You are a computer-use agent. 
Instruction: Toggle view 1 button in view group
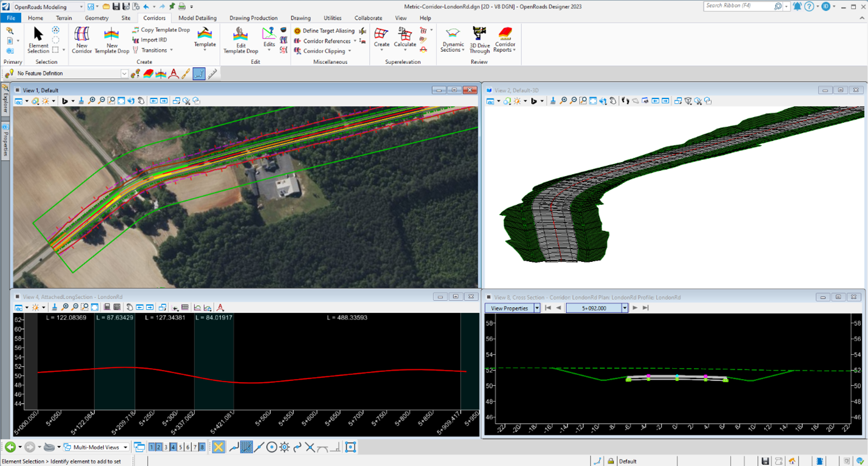click(x=152, y=447)
